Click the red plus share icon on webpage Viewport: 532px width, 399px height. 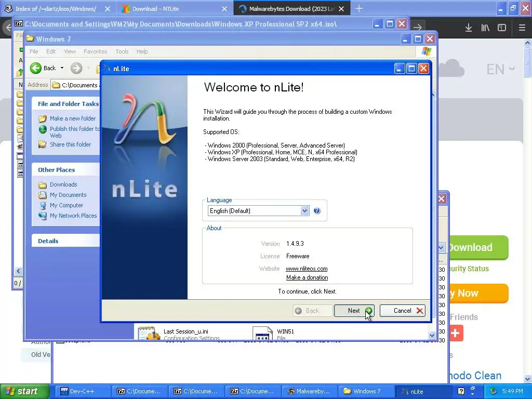coord(455,333)
